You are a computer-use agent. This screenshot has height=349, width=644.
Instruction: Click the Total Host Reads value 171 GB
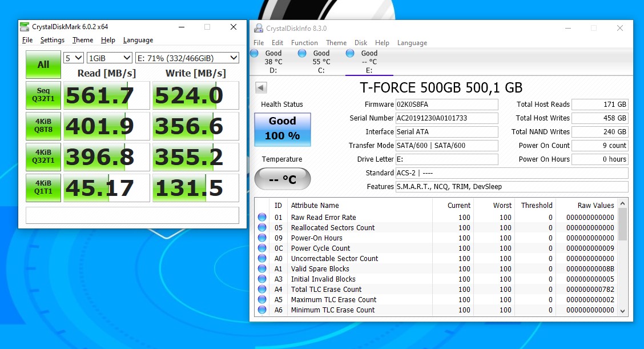pos(600,105)
